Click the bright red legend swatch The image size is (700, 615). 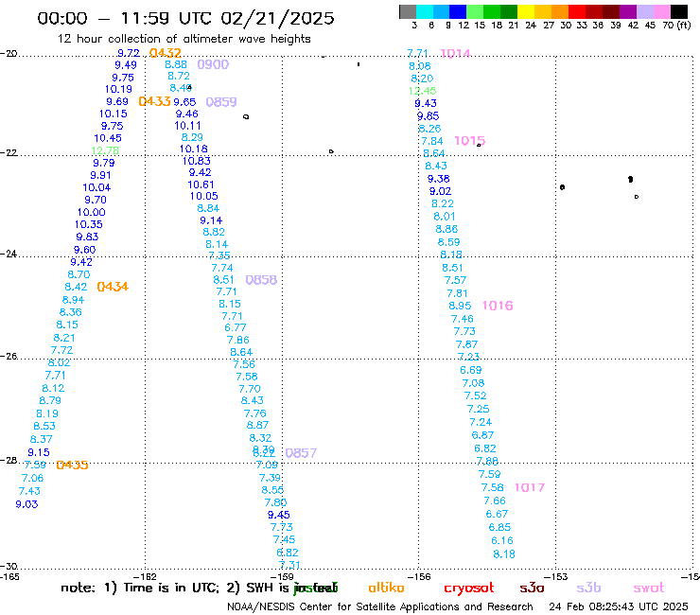[x=577, y=11]
